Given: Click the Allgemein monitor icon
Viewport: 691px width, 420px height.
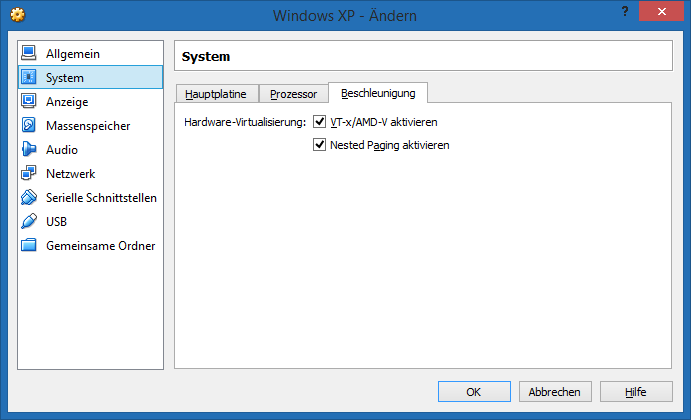Looking at the screenshot, I should click(29, 53).
